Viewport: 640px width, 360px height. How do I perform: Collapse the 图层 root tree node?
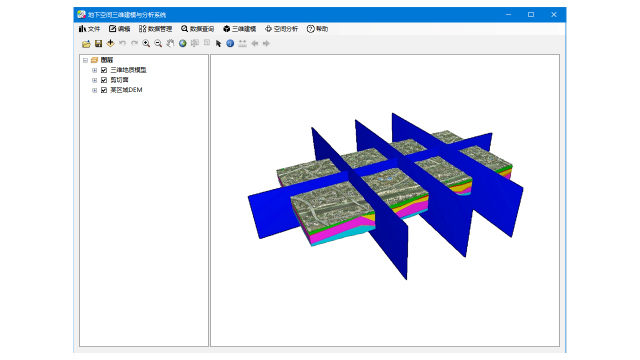[x=85, y=60]
